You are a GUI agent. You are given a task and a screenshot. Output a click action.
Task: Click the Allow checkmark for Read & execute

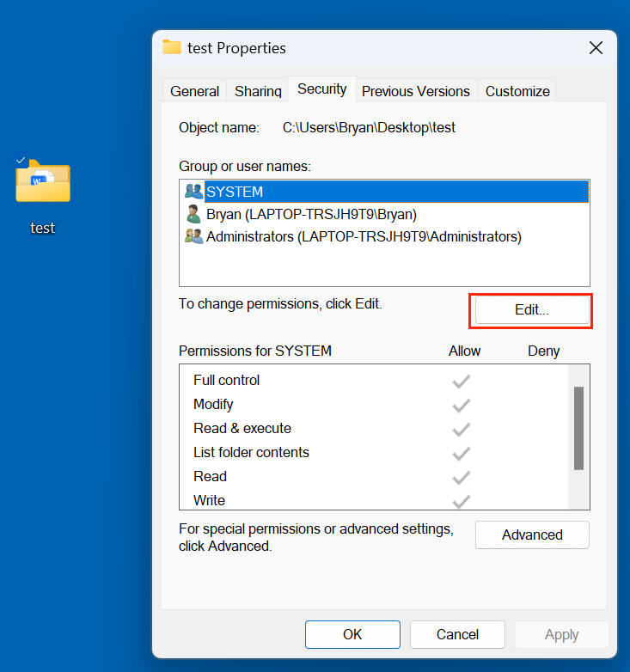(462, 429)
